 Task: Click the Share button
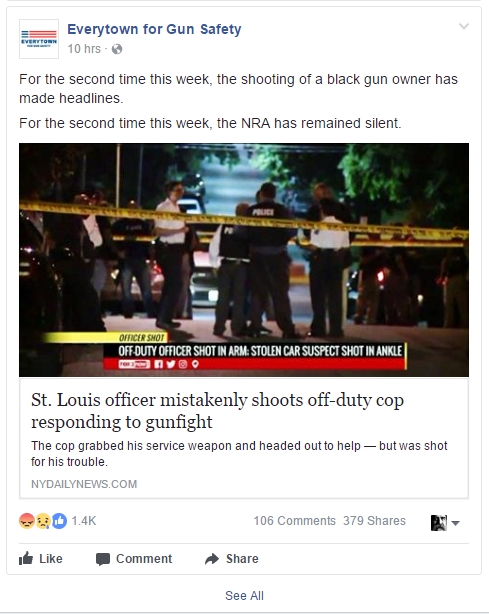(232, 558)
